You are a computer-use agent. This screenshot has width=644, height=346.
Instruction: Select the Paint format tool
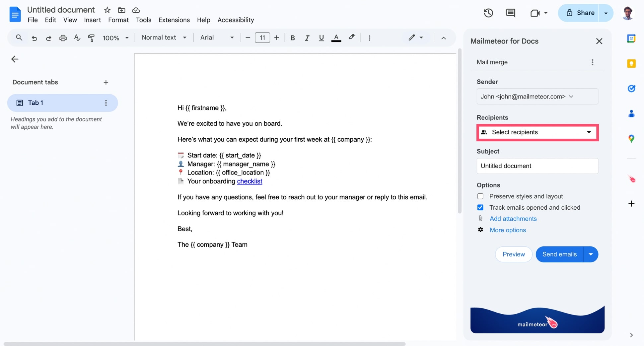click(x=91, y=38)
